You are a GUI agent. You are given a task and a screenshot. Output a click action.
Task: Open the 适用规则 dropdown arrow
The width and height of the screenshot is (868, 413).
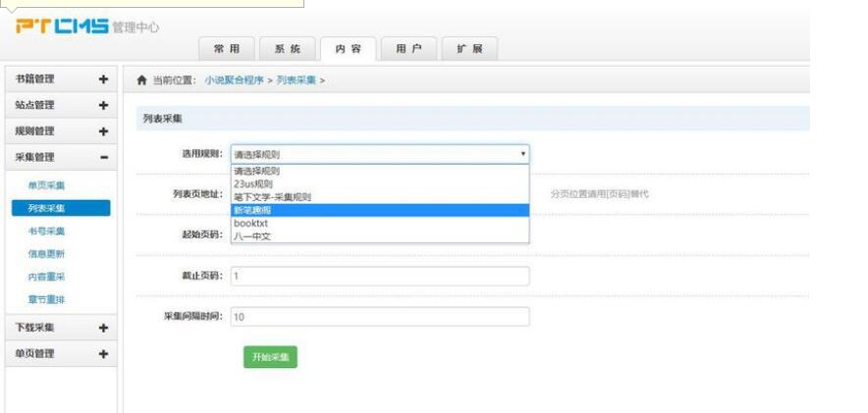pos(522,154)
